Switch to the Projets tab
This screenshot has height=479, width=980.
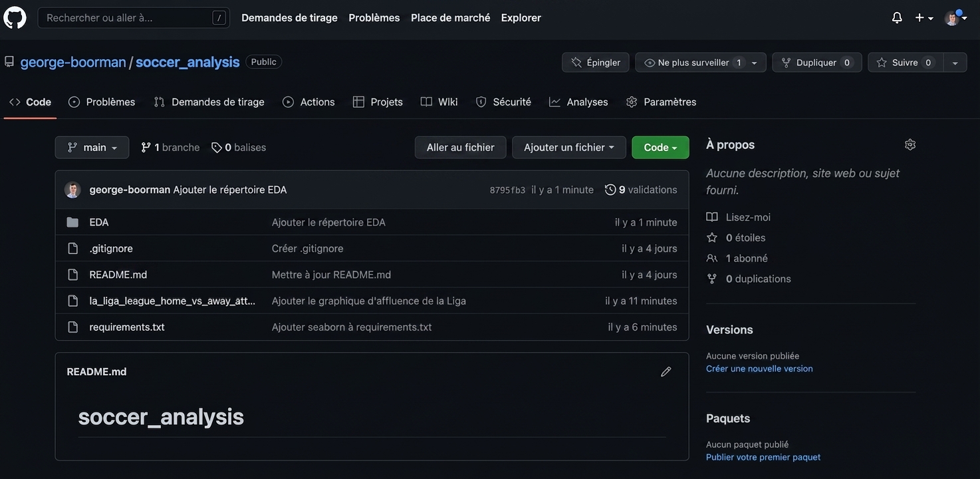tap(378, 102)
